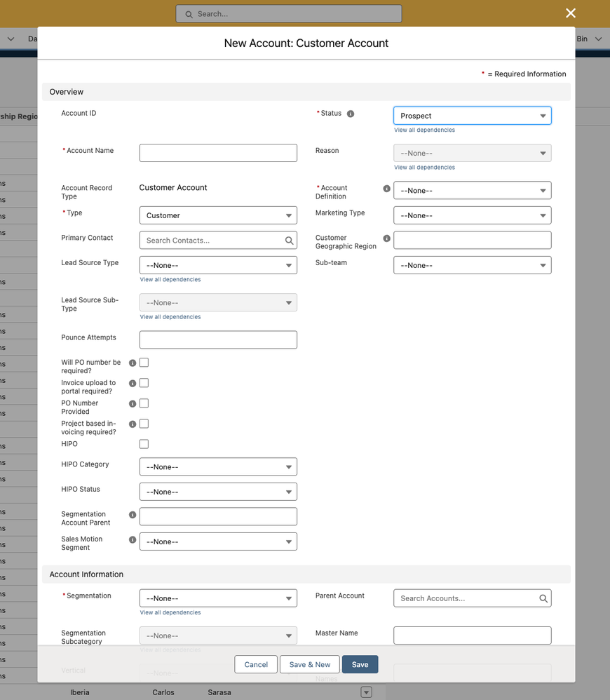The image size is (610, 700).
Task: Open the HIPO Status dropdown
Action: [x=218, y=492]
